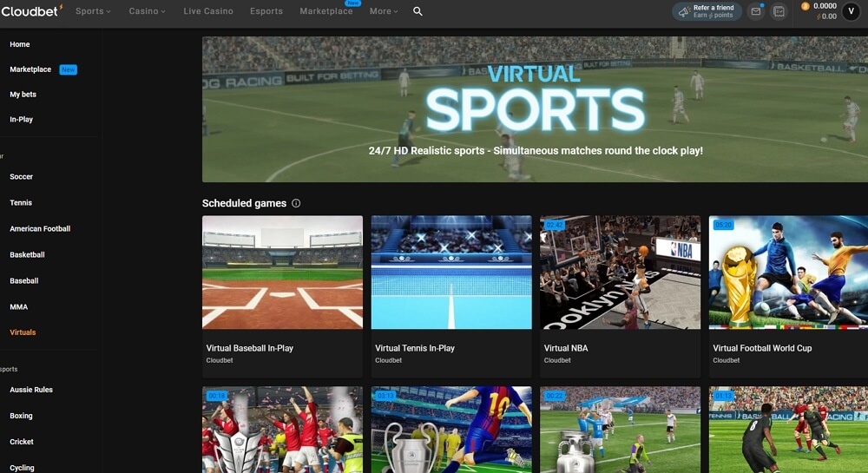Click the Virtual Tennis In-Play title

[x=415, y=348]
